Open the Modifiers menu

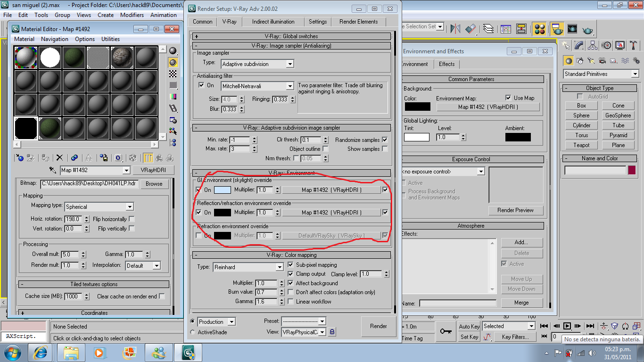click(132, 15)
